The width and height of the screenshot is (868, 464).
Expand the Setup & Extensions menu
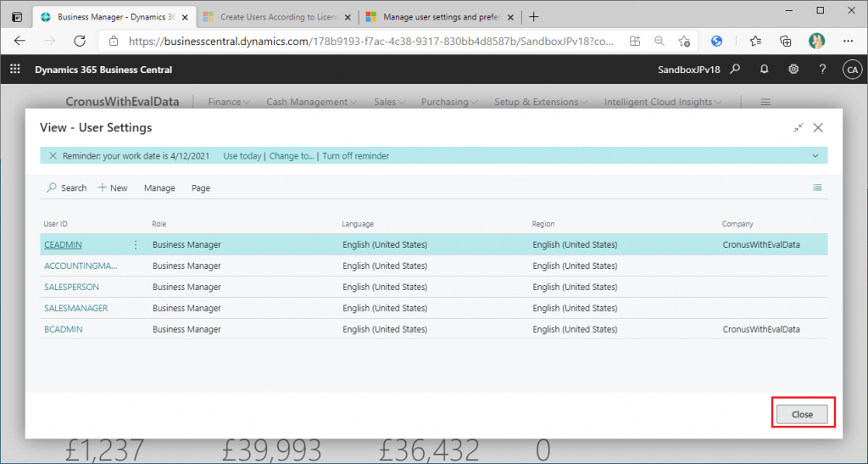[540, 102]
